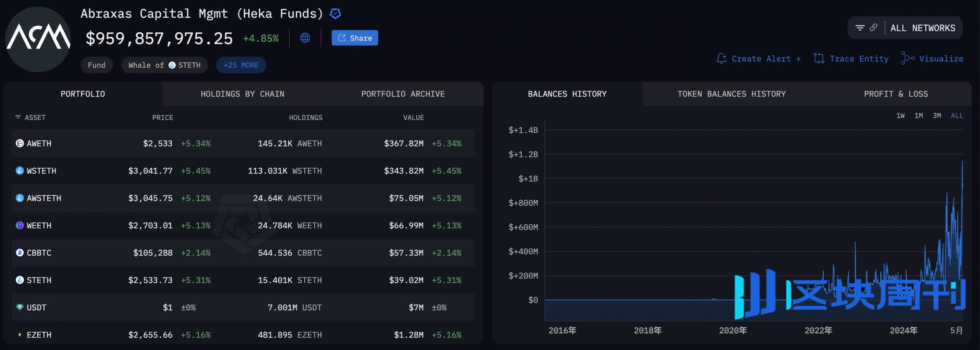
Task: Click the chain link icon near All Networks
Action: coord(874,28)
